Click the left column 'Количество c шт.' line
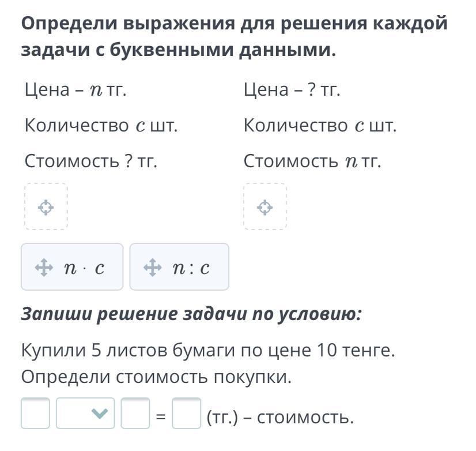 pos(101,126)
